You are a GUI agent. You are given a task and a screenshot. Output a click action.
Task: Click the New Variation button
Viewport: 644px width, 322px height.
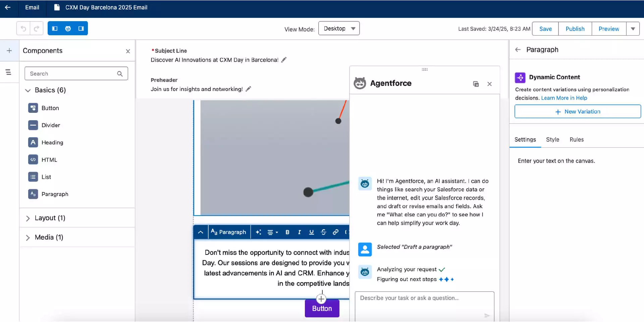(x=578, y=111)
